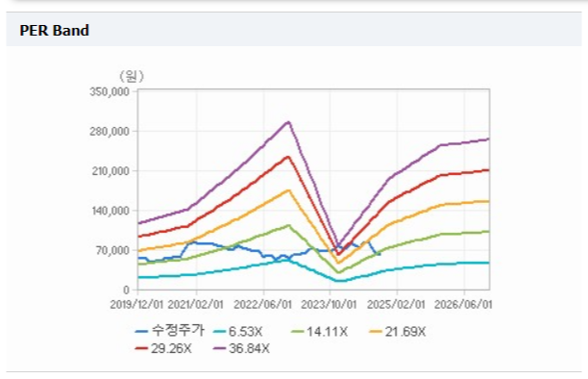Click the green 14.11X line peak

point(288,225)
